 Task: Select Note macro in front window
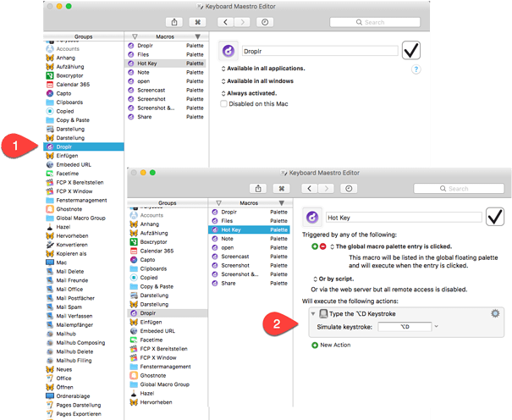[x=250, y=239]
